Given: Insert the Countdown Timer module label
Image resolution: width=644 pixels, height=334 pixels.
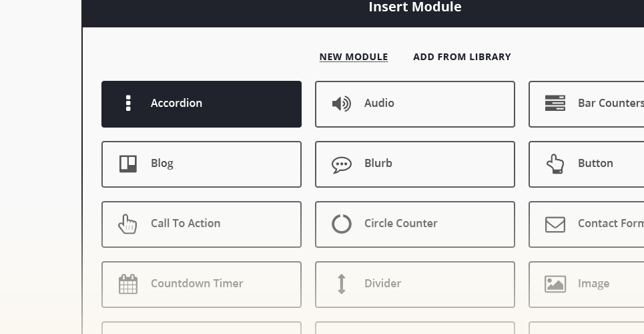Looking at the screenshot, I should pyautogui.click(x=197, y=283).
